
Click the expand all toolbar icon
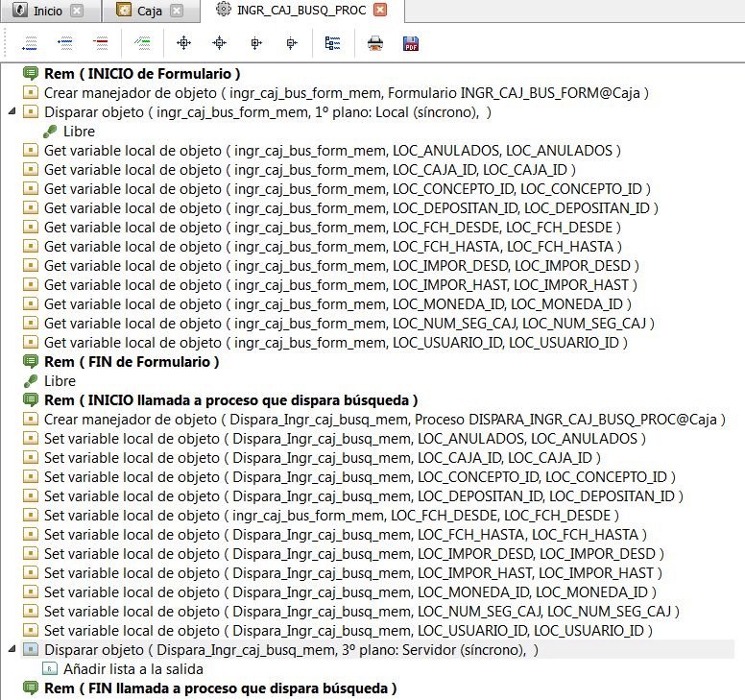pyautogui.click(x=184, y=44)
